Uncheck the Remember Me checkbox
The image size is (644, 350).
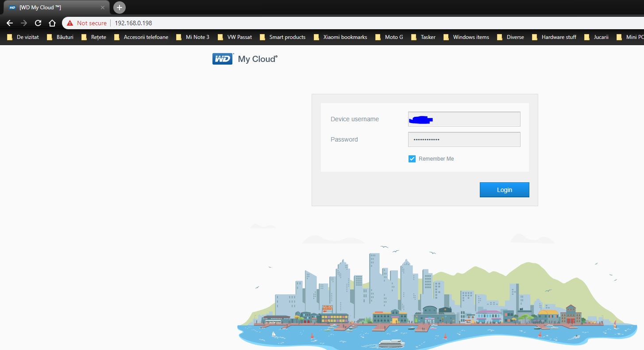412,159
